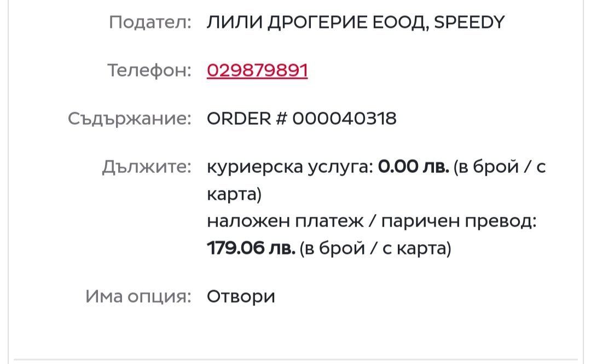The image size is (591, 364).
Task: Click the Телефон field label
Action: pyautogui.click(x=149, y=71)
